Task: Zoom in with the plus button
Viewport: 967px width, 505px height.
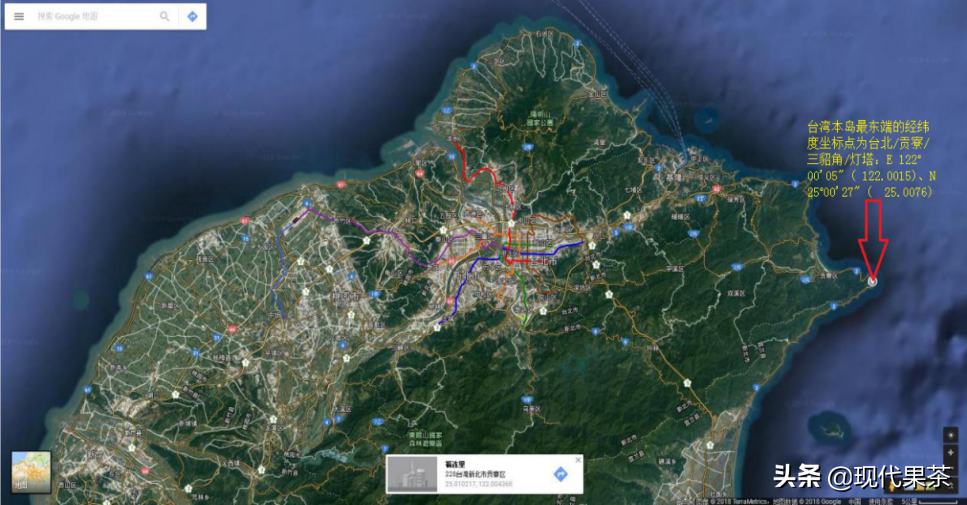Action: (950, 453)
